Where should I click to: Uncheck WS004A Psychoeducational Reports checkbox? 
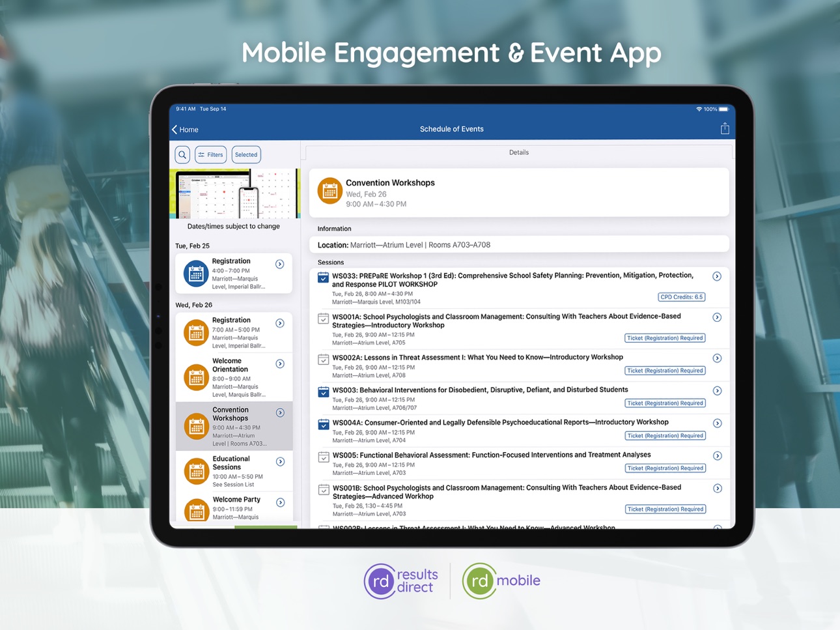323,425
